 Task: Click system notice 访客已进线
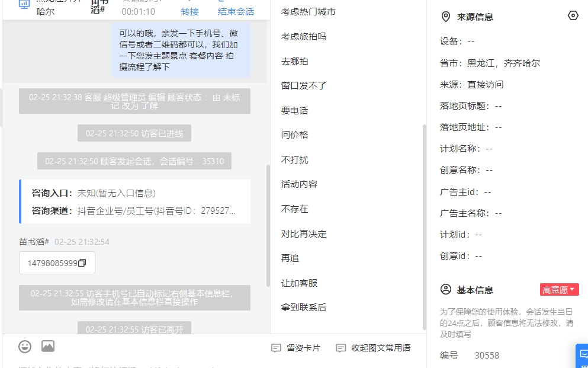pyautogui.click(x=134, y=133)
